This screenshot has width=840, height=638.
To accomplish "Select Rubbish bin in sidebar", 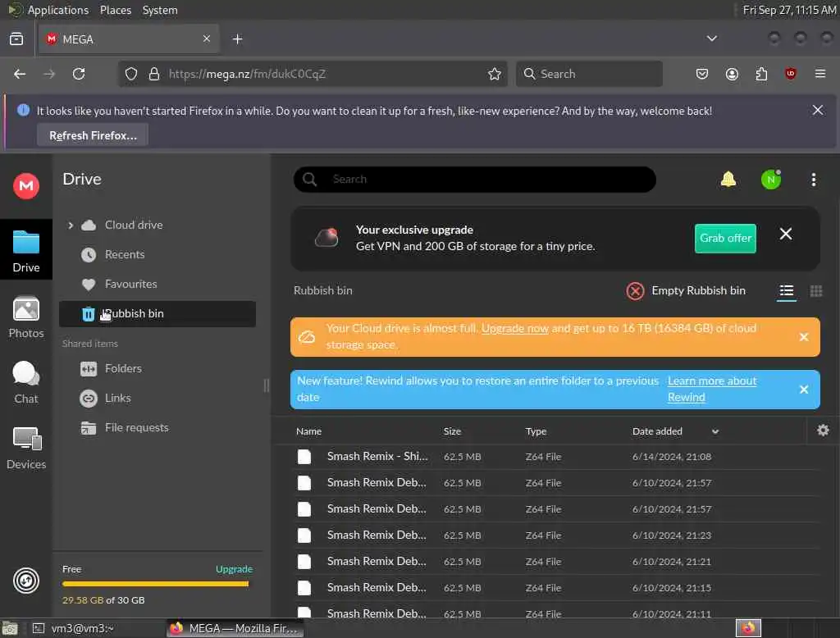I will click(x=157, y=314).
